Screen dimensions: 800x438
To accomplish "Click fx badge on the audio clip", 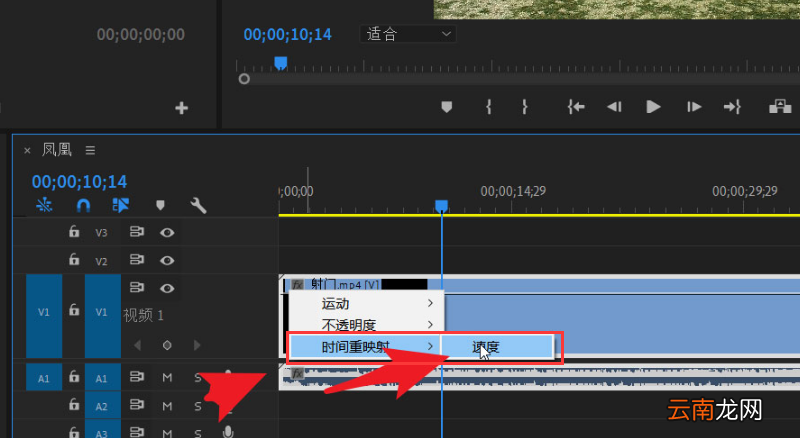I will pos(297,374).
